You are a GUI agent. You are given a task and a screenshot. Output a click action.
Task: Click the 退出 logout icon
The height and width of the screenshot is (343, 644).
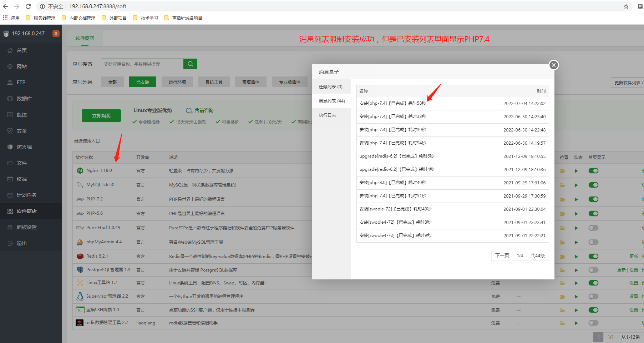10,243
